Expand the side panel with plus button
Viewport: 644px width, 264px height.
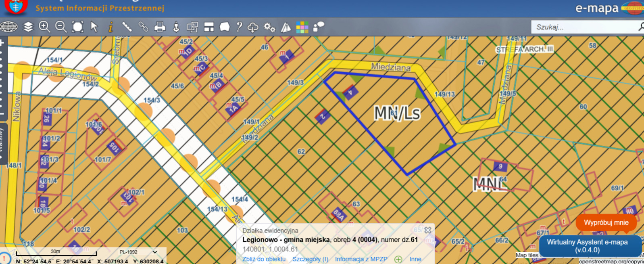pos(2,42)
